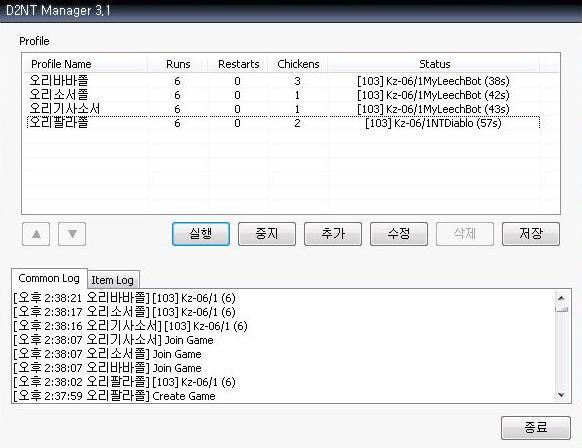Click log entry 오리팔라쫄 Create Game
582x448 pixels.
tap(114, 396)
